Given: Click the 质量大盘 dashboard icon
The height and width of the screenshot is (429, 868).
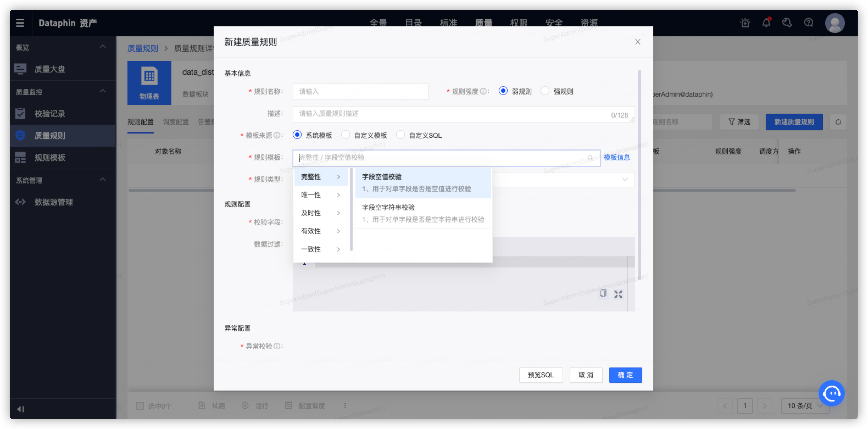Looking at the screenshot, I should click(x=20, y=69).
